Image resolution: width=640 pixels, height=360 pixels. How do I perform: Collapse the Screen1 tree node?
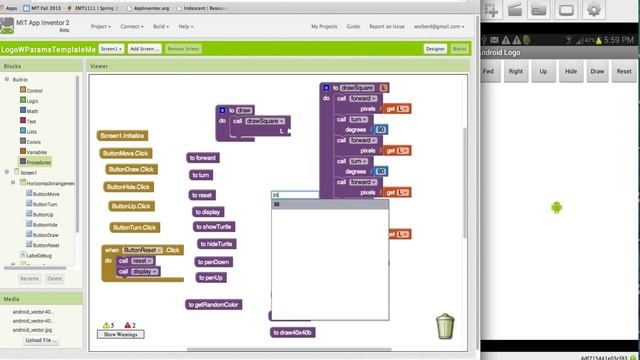(x=7, y=172)
